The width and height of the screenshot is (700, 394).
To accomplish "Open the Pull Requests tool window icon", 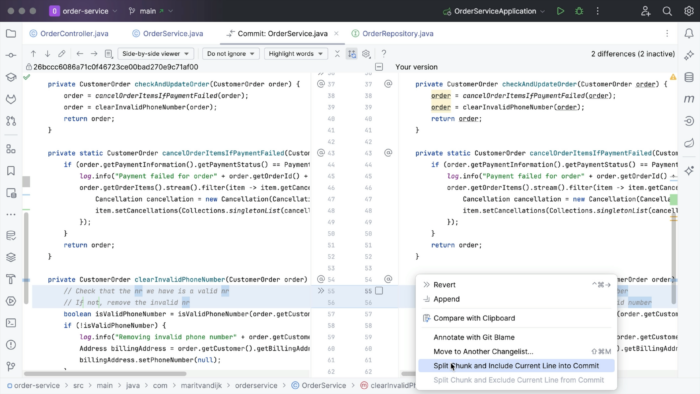I will (x=11, y=121).
